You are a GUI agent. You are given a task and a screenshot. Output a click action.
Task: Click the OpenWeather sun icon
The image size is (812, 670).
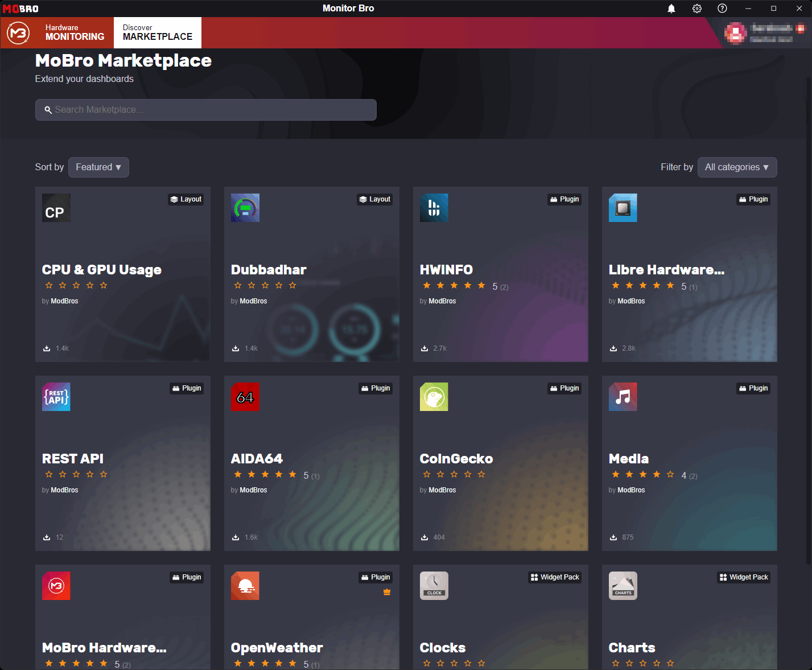tap(245, 586)
